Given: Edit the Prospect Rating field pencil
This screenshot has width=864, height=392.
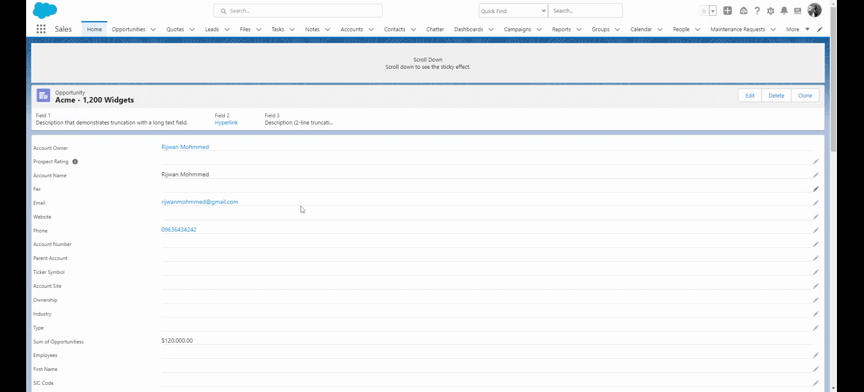Looking at the screenshot, I should coord(816,162).
